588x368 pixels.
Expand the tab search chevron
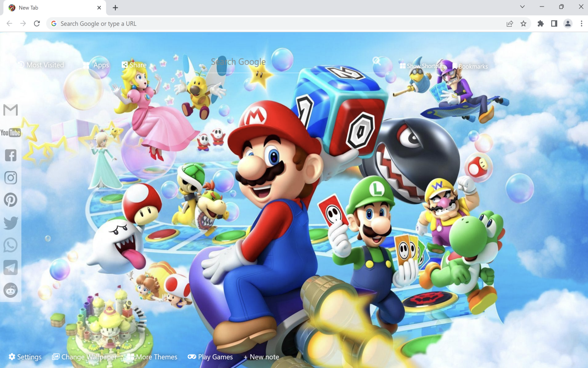click(x=522, y=7)
